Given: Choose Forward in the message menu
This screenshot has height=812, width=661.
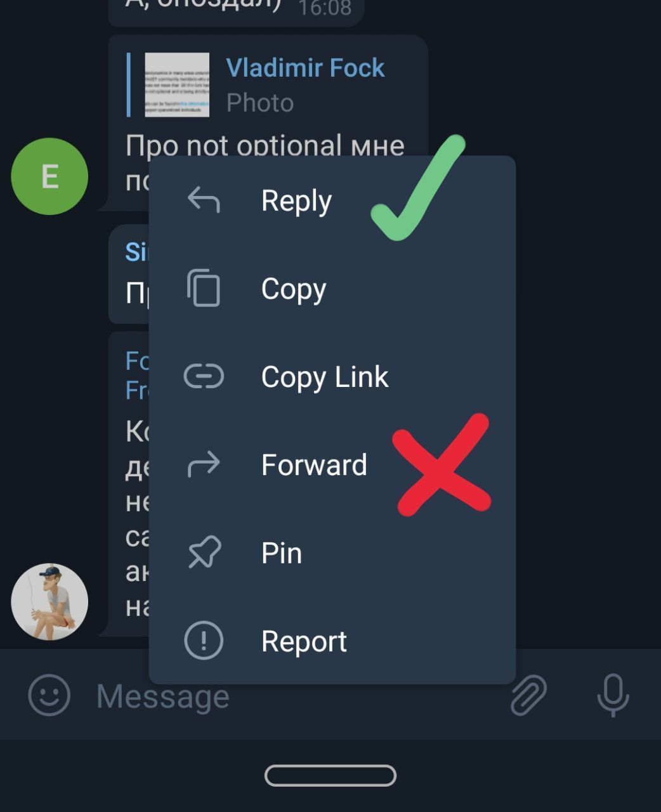Looking at the screenshot, I should click(x=332, y=465).
